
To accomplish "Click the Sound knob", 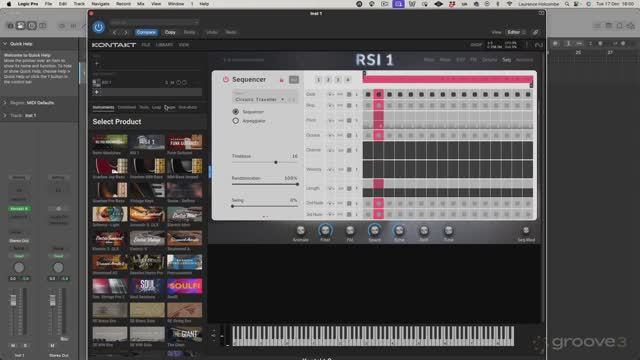I will pyautogui.click(x=374, y=231).
